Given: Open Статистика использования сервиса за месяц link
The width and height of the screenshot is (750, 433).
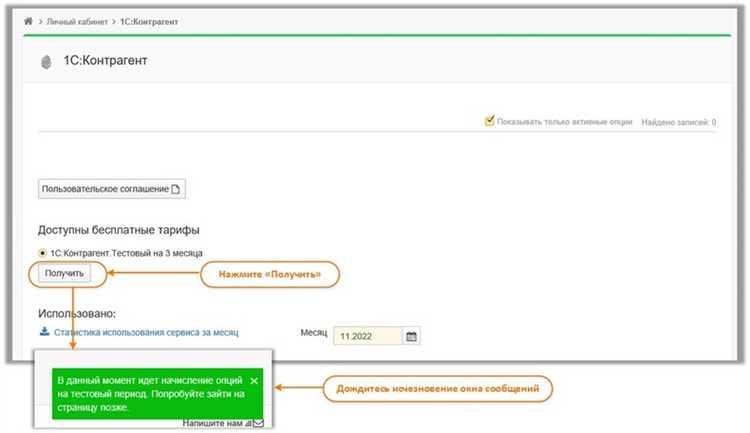Looking at the screenshot, I should click(x=146, y=332).
